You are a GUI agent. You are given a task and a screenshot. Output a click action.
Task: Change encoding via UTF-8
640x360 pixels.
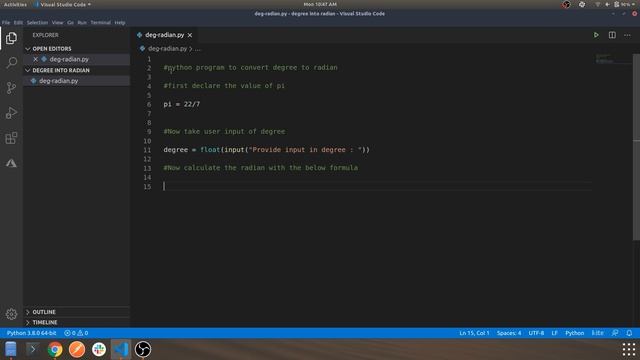[536, 333]
